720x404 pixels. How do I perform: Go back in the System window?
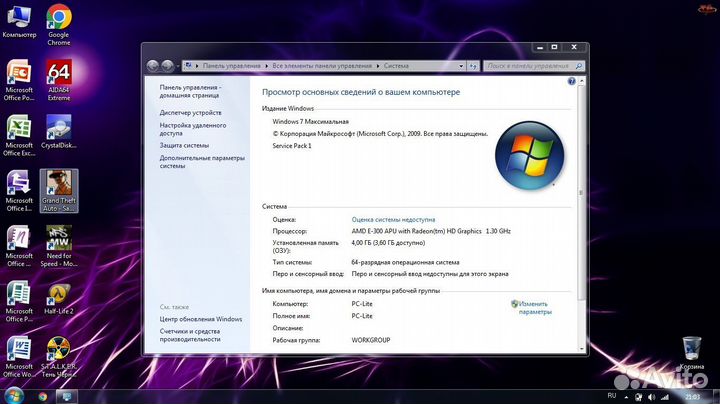[x=153, y=66]
